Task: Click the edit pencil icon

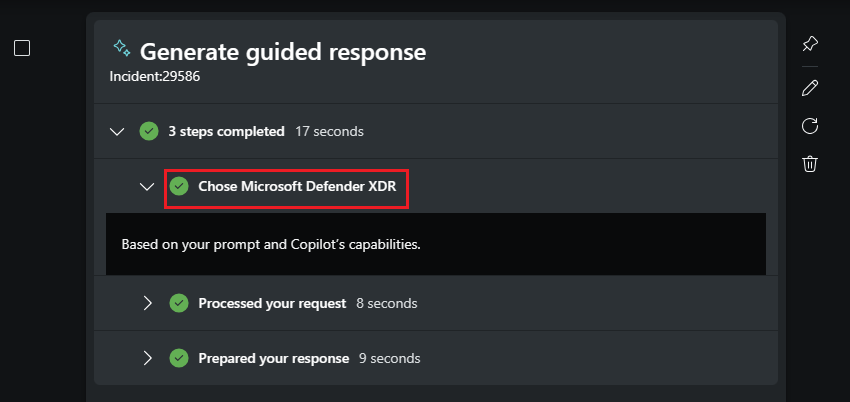Action: pos(811,88)
